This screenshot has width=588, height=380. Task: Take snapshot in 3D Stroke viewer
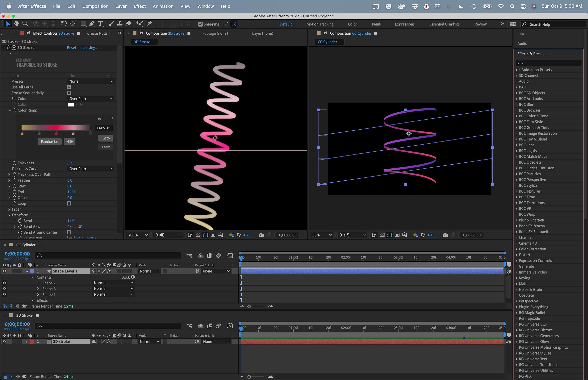(261, 235)
